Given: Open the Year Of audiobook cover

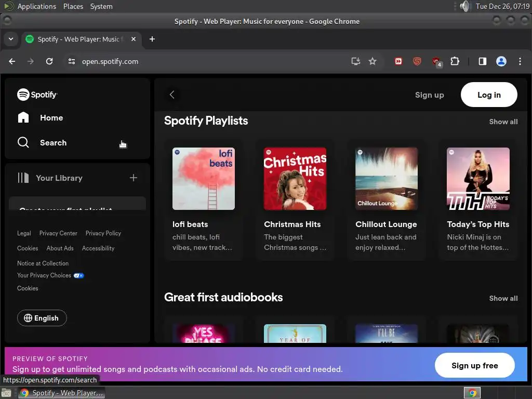Looking at the screenshot, I should [295, 333].
